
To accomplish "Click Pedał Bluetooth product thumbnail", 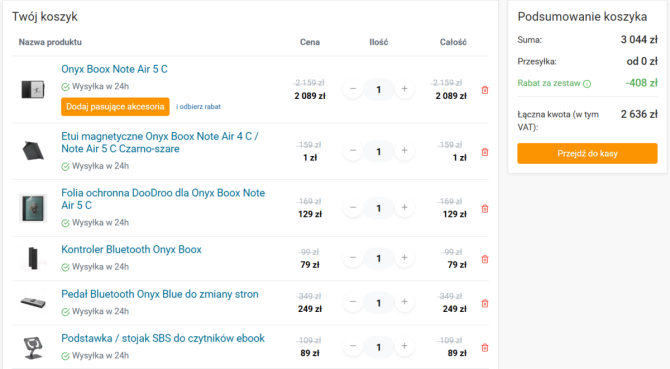I will 33,302.
